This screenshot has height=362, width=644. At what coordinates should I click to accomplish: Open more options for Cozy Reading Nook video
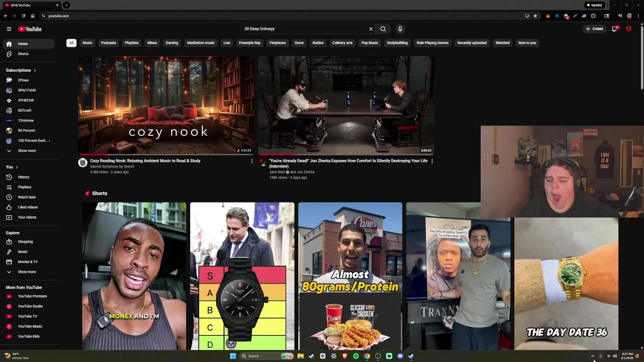[x=252, y=161]
